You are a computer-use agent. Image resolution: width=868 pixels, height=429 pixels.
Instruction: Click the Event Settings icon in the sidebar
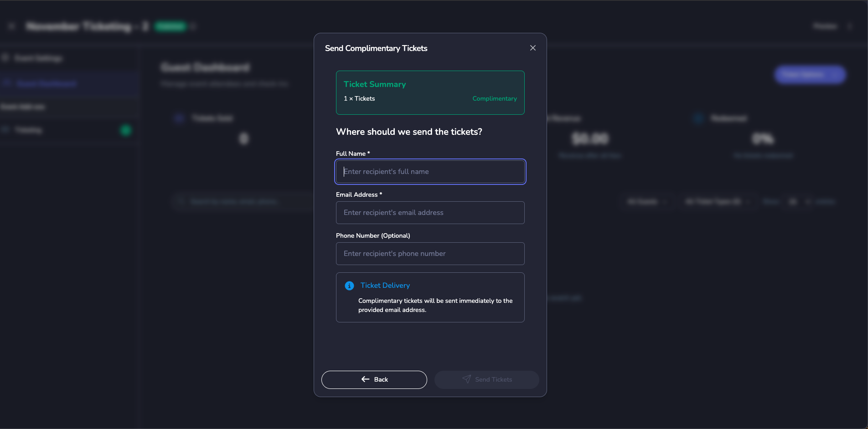6,57
